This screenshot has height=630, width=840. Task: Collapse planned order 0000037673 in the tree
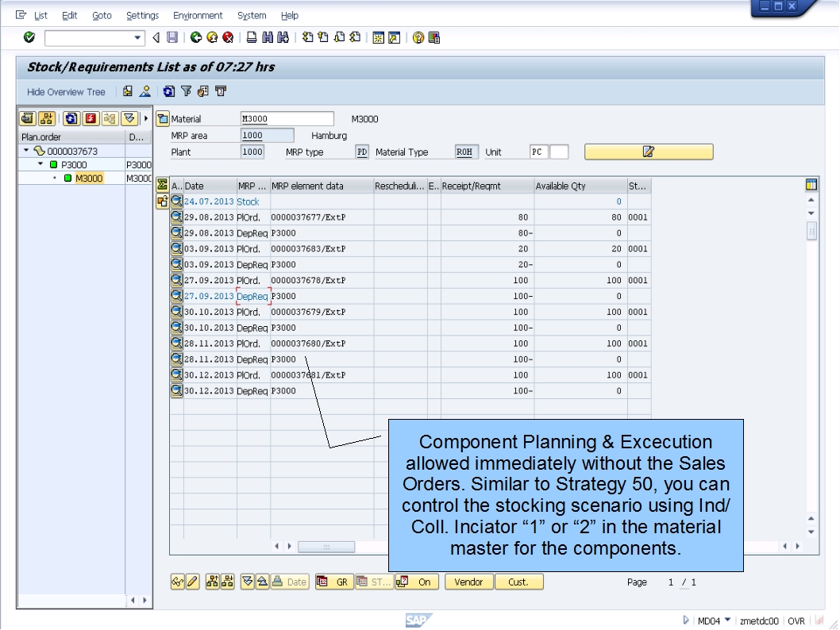click(x=26, y=149)
